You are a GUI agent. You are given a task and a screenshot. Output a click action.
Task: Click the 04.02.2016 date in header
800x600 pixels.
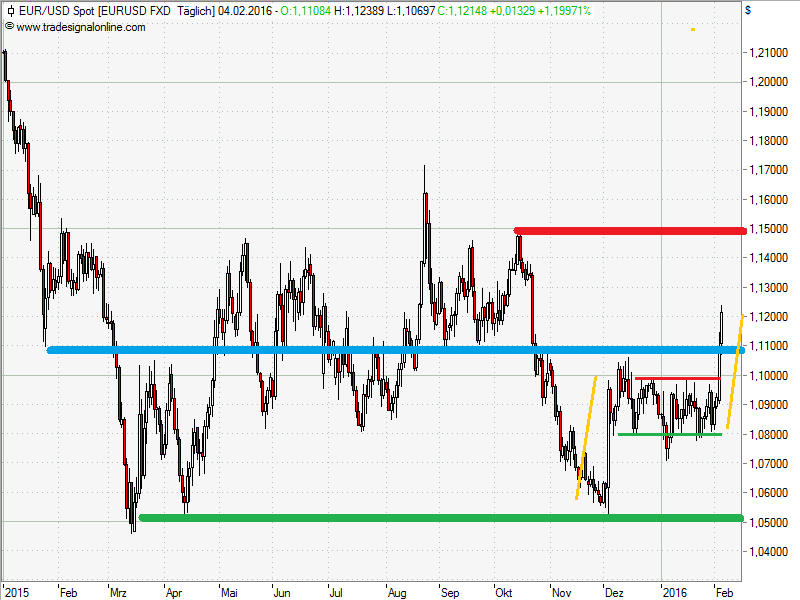(x=245, y=11)
